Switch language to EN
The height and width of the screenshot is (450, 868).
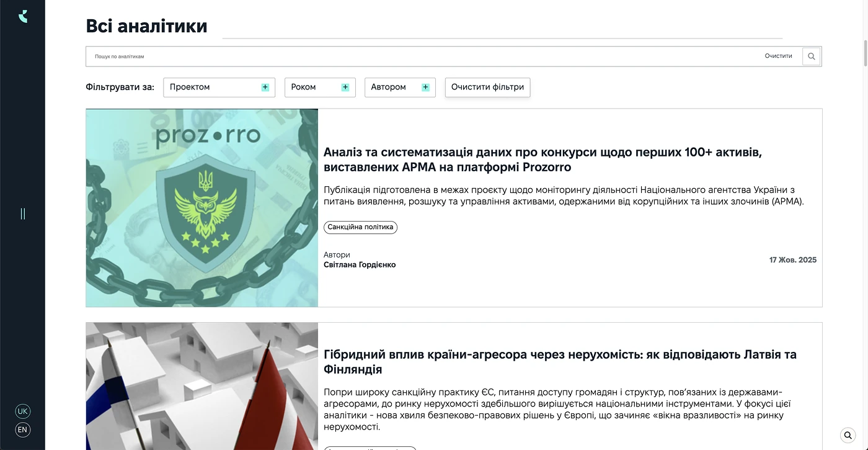(23, 430)
